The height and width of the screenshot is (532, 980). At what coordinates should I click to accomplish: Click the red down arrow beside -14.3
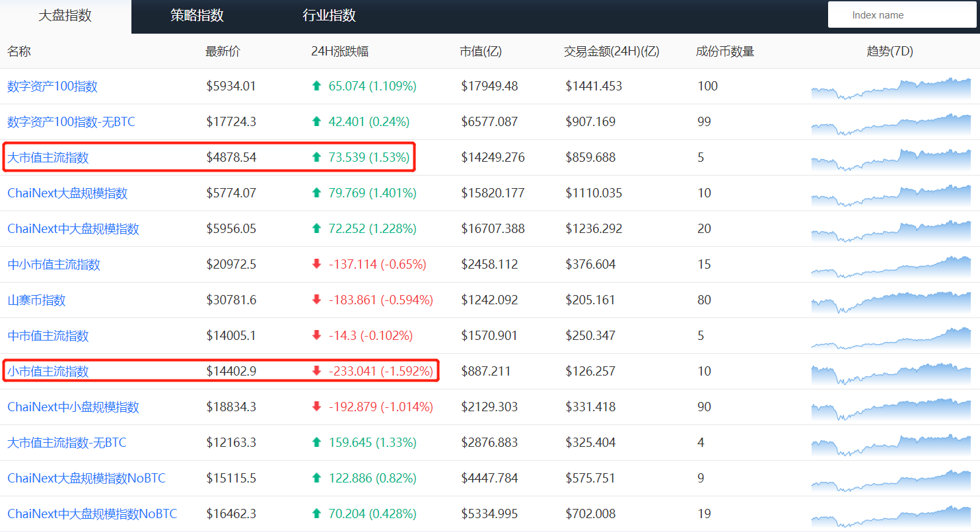point(316,335)
